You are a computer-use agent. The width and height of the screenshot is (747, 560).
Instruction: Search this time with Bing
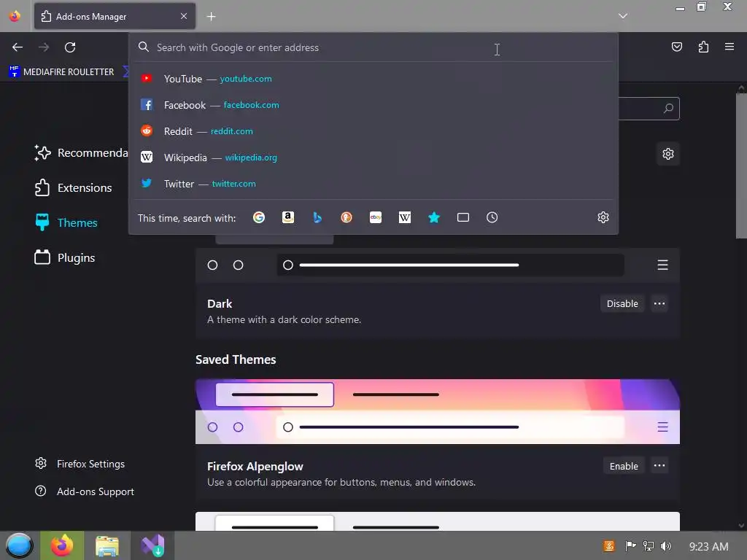[317, 217]
